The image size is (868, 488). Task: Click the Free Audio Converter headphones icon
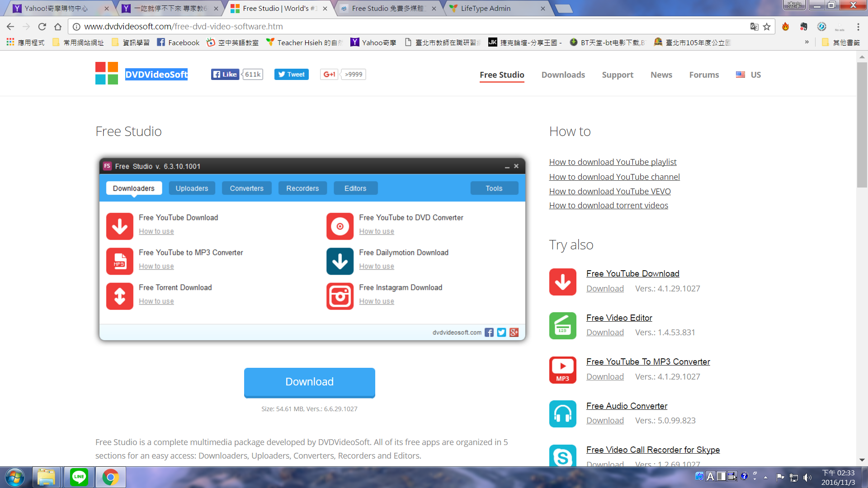pos(562,414)
